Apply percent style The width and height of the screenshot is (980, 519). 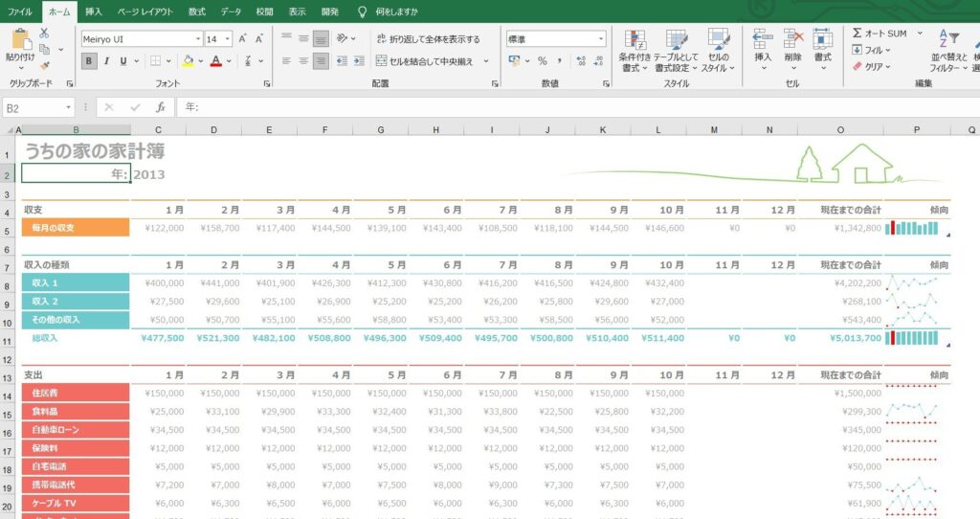click(x=543, y=60)
